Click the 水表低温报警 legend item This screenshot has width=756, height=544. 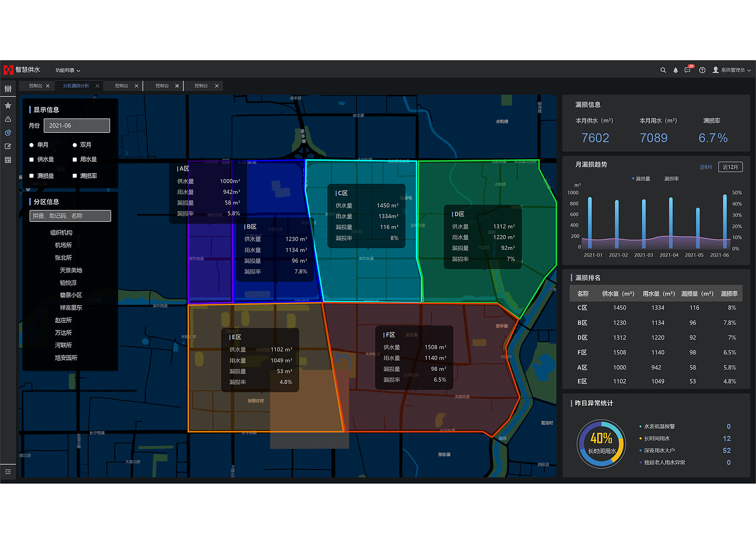(x=657, y=426)
